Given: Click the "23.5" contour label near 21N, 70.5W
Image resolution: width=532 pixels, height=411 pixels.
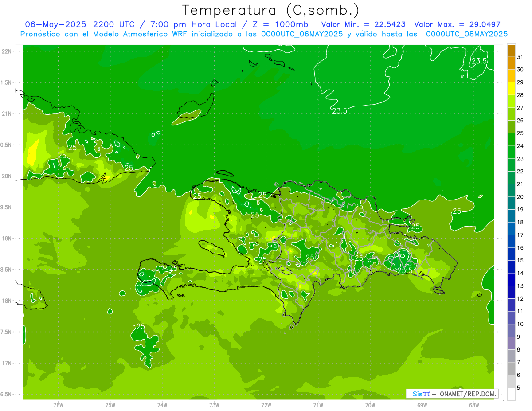Looking at the screenshot, I should (x=340, y=111).
